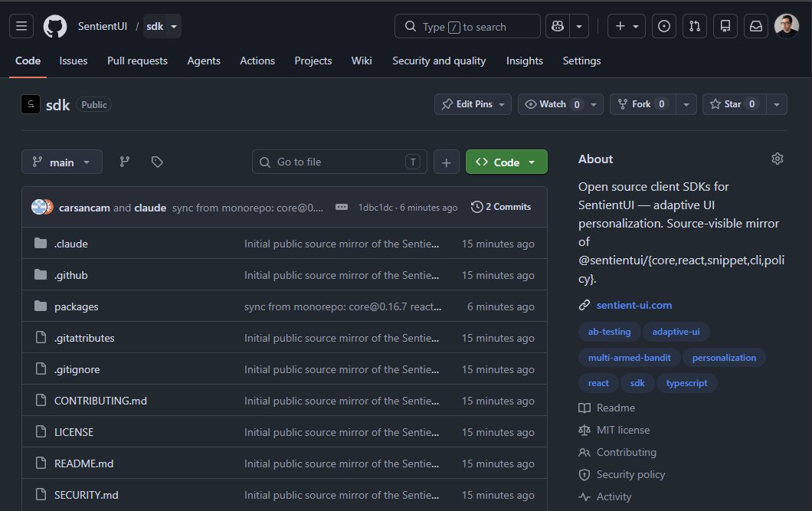Fork the sdk repository
Screen dimensions: 812x511
(643, 104)
